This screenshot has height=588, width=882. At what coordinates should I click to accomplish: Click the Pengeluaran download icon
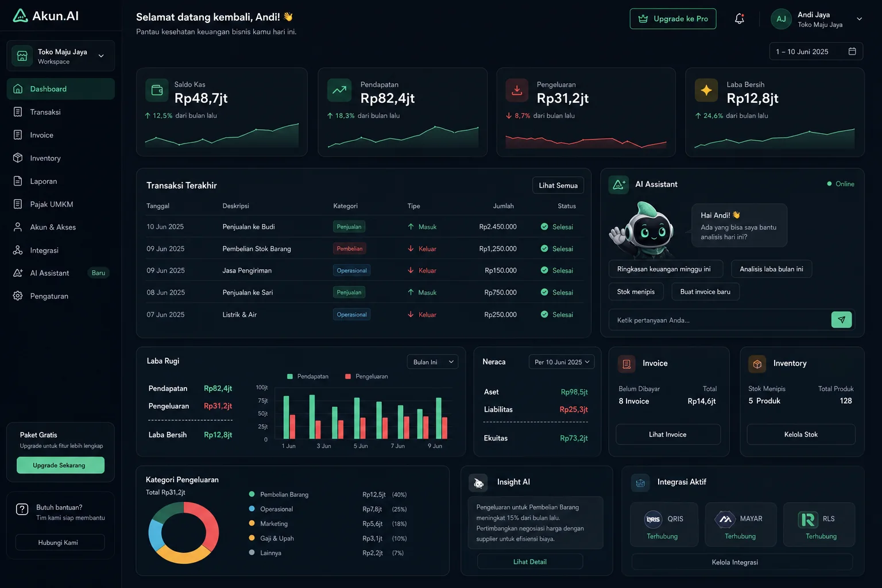pyautogui.click(x=517, y=90)
